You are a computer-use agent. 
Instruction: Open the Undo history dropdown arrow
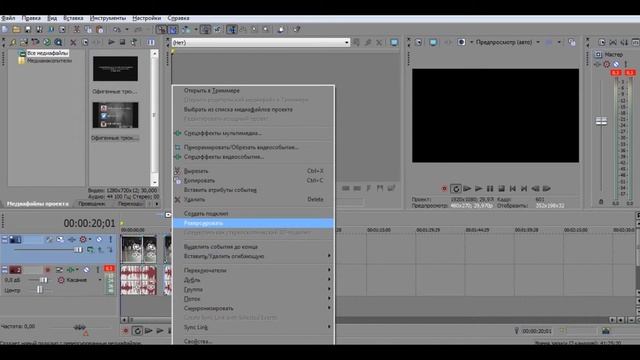click(x=127, y=29)
